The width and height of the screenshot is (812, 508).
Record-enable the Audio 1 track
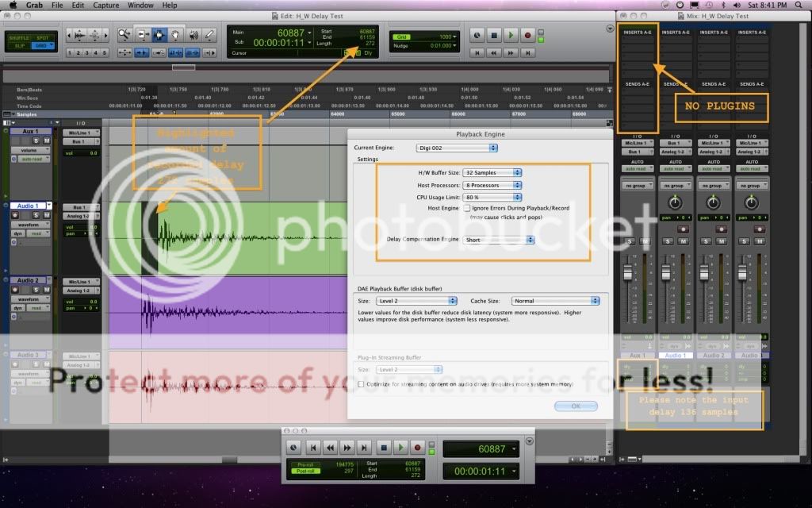click(x=14, y=214)
